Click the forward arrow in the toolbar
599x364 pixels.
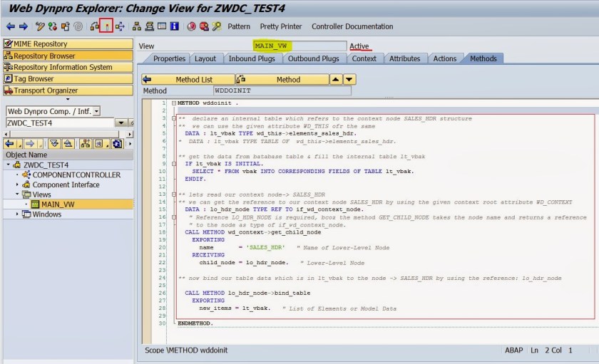22,27
